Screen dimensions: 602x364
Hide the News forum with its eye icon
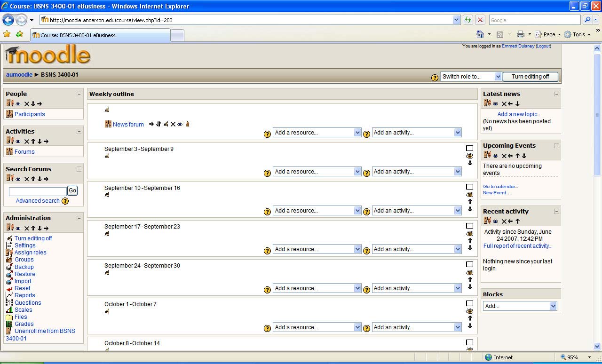[180, 124]
